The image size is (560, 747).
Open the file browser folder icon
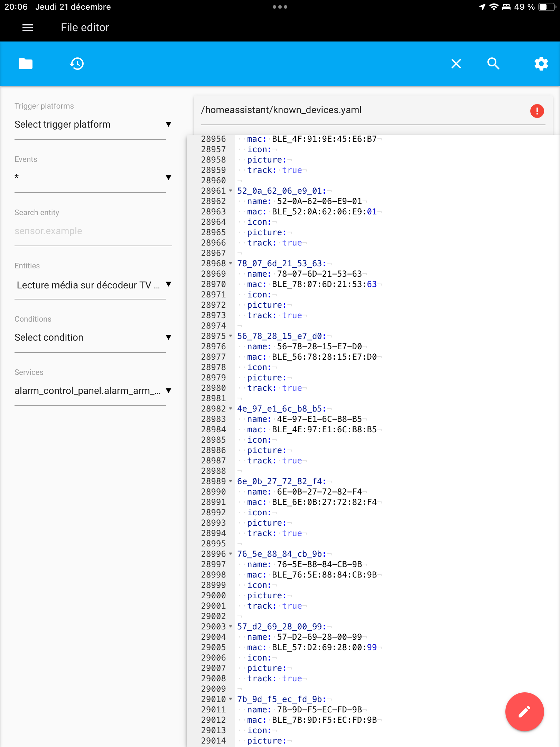[x=26, y=64]
